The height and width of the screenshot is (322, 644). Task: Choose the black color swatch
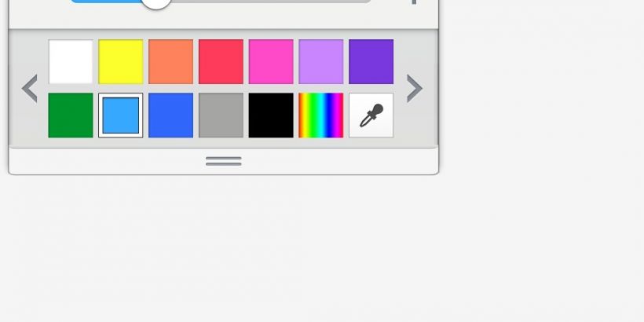271,115
